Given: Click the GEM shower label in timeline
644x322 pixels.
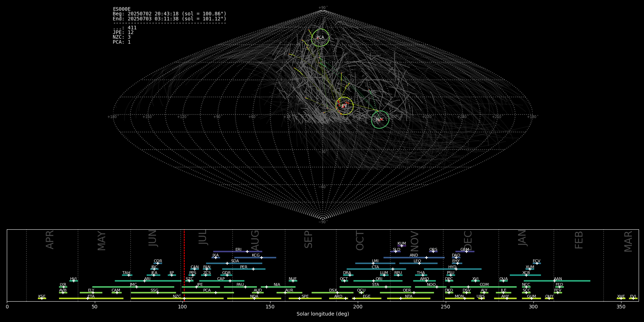Looking at the screenshot, I should 464,250.
